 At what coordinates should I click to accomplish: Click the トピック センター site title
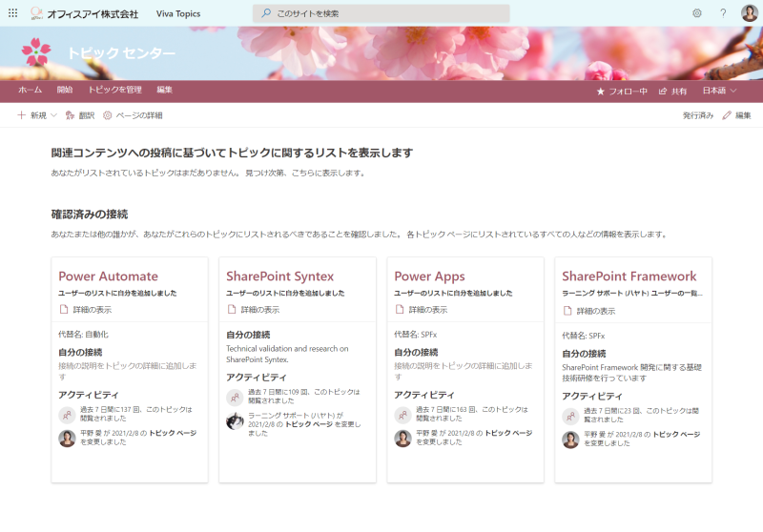pos(121,52)
